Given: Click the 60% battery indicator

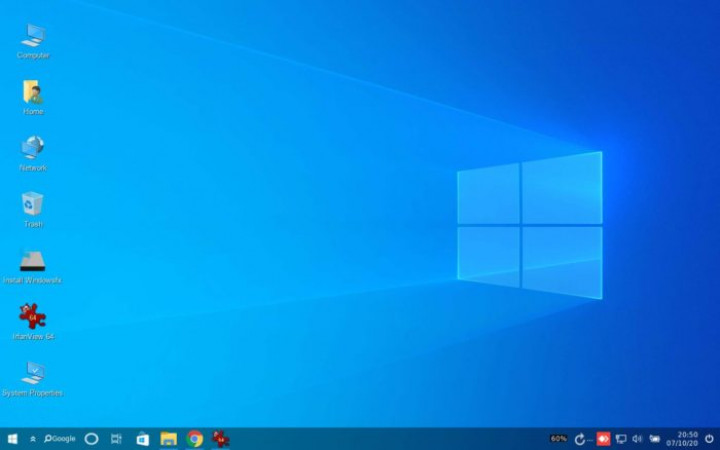Looking at the screenshot, I should pyautogui.click(x=558, y=439).
